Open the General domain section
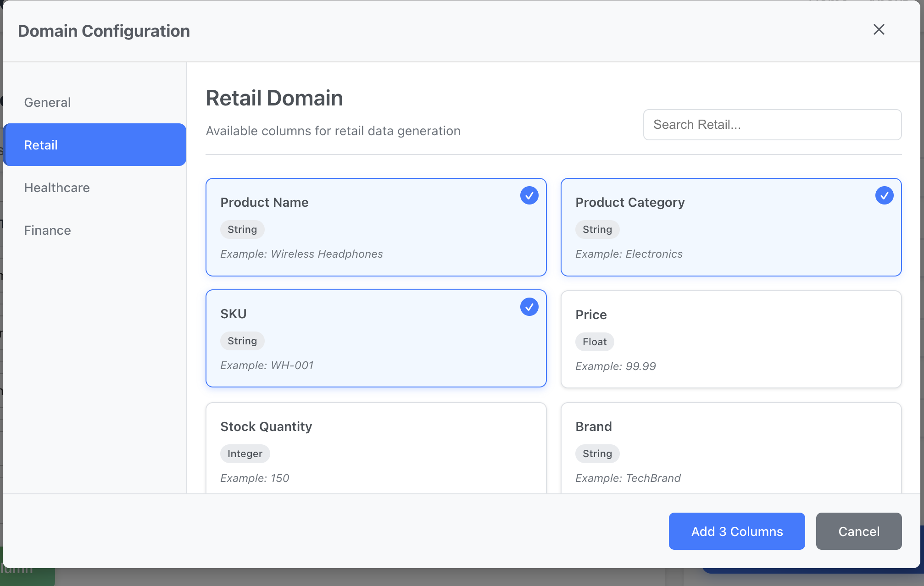This screenshot has height=586, width=924. 95,102
